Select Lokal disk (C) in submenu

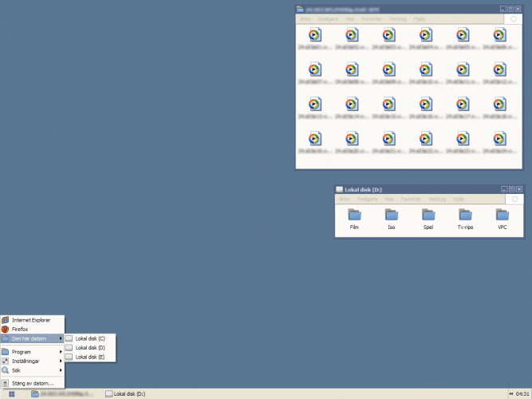[x=89, y=338]
